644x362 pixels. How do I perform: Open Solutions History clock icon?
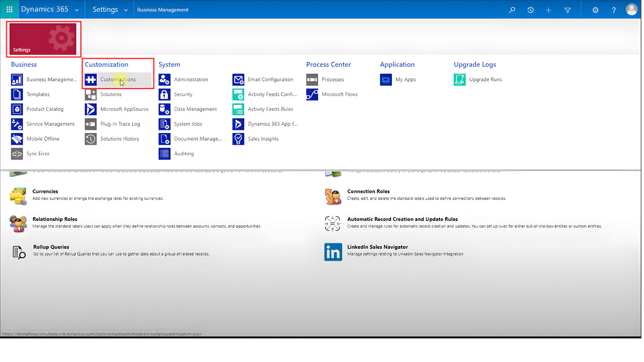click(x=91, y=139)
